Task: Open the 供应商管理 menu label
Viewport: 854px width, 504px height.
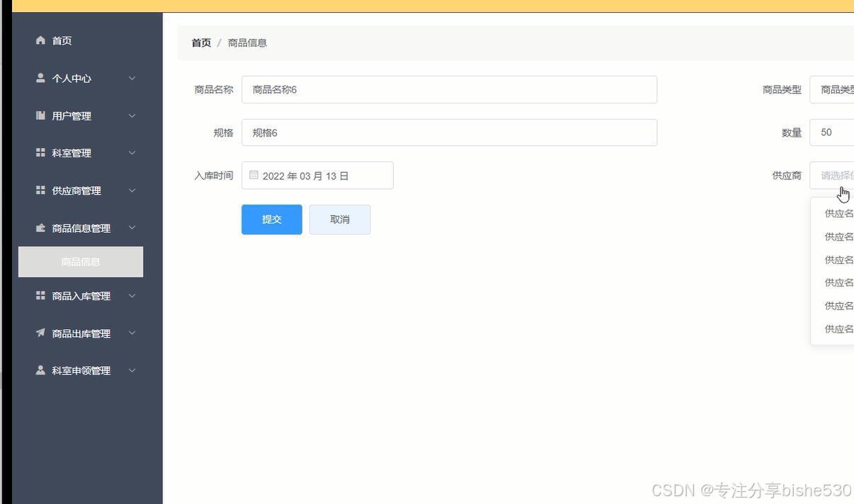Action: [76, 190]
